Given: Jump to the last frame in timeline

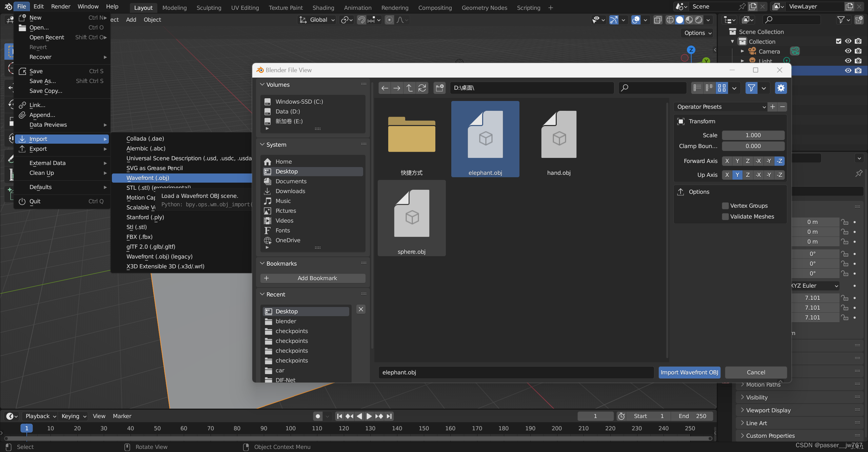Looking at the screenshot, I should [389, 416].
